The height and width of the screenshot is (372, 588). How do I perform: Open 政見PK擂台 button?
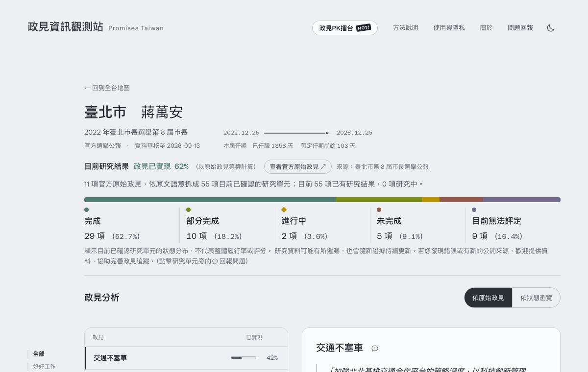pos(345,28)
